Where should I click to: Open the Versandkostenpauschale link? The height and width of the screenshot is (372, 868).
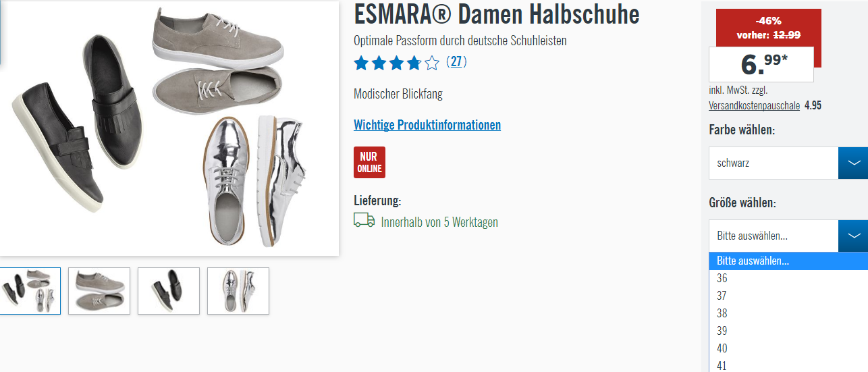click(754, 106)
